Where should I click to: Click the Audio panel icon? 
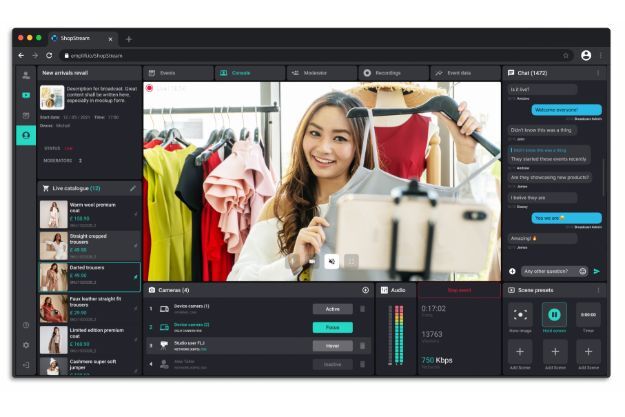point(384,290)
